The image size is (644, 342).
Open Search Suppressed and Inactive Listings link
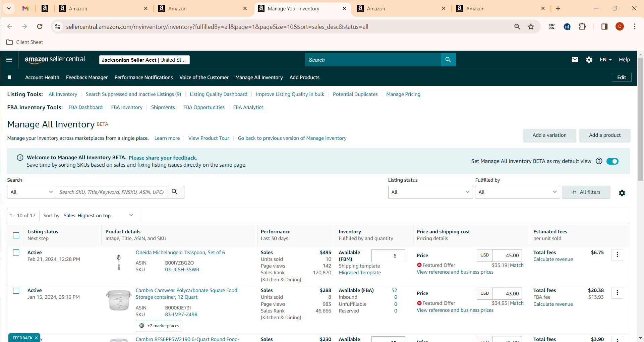133,94
